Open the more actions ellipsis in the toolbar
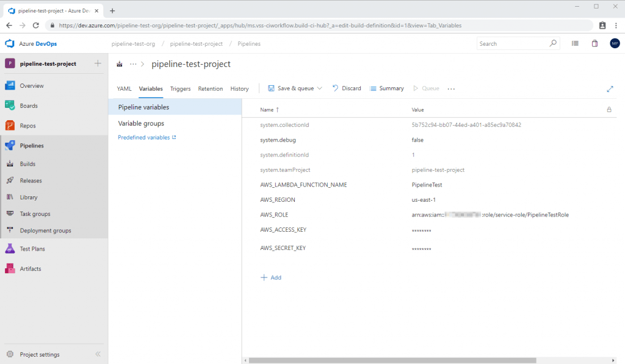This screenshot has height=364, width=625. pyautogui.click(x=451, y=88)
